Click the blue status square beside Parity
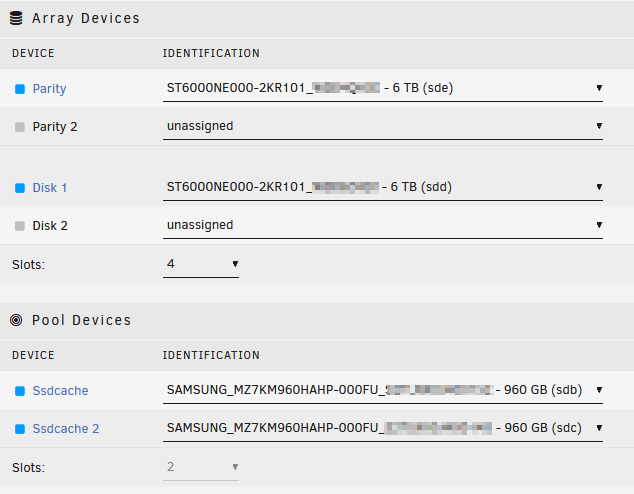This screenshot has width=634, height=494. [x=20, y=89]
